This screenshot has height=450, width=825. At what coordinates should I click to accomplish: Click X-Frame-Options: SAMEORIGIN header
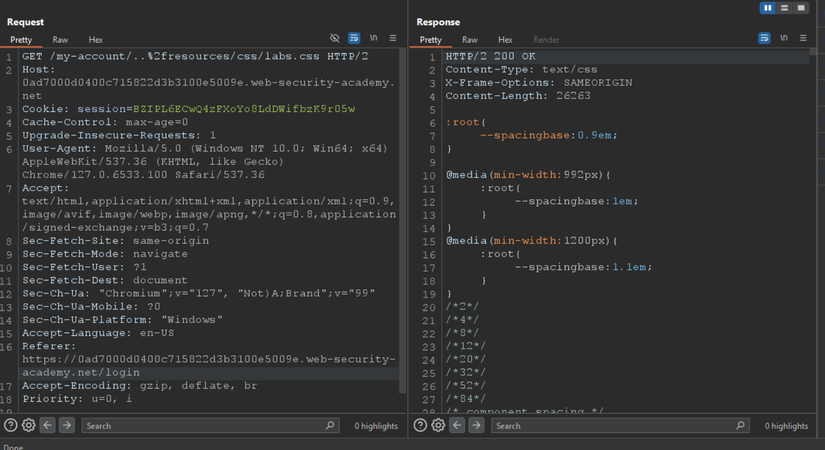pos(539,83)
